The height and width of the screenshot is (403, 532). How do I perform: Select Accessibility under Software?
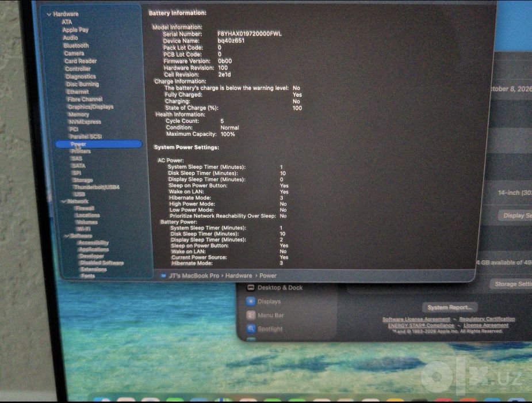click(93, 242)
